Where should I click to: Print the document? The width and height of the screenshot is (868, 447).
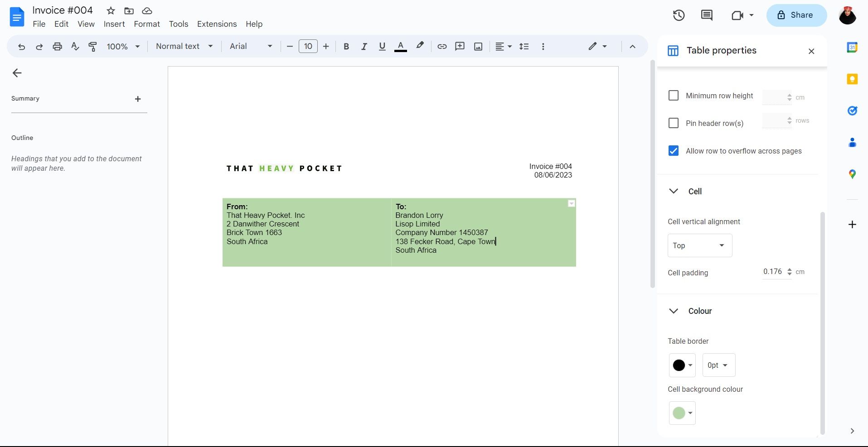coord(57,47)
